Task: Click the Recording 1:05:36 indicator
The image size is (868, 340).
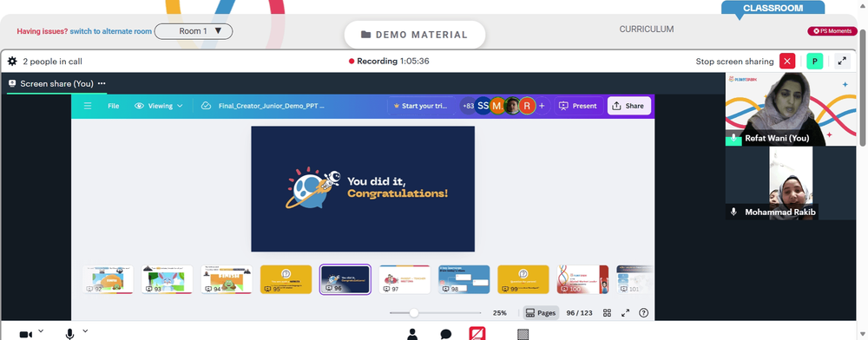Action: (389, 62)
